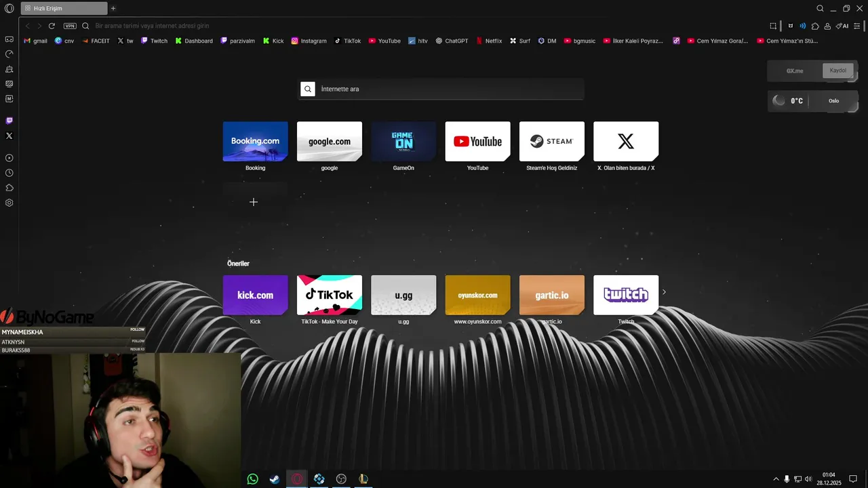Image resolution: width=868 pixels, height=488 pixels.
Task: Open GX Control speedometer in sidebar
Action: [9, 54]
